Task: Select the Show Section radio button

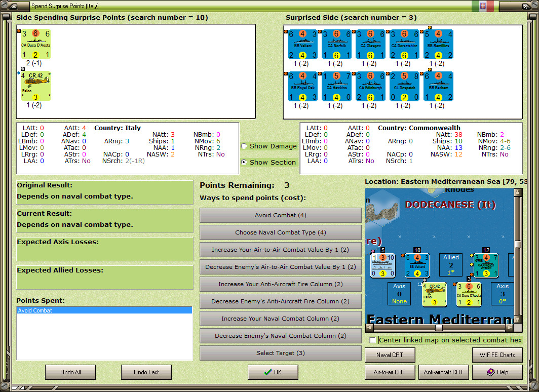Action: click(x=244, y=162)
